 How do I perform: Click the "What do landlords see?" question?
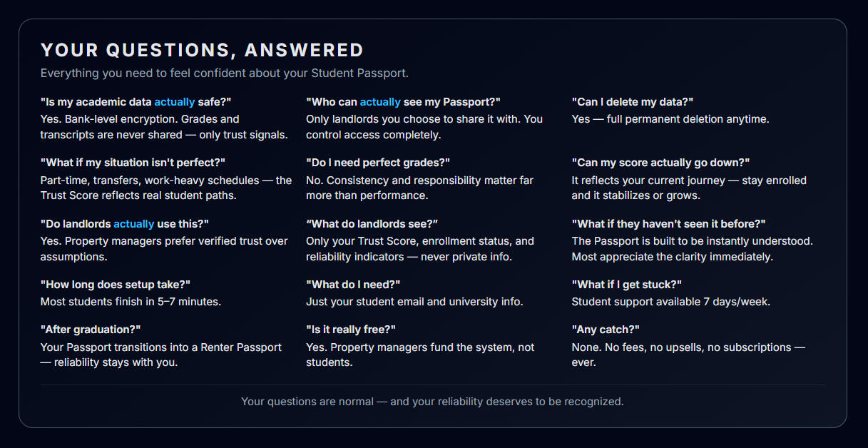click(x=372, y=224)
